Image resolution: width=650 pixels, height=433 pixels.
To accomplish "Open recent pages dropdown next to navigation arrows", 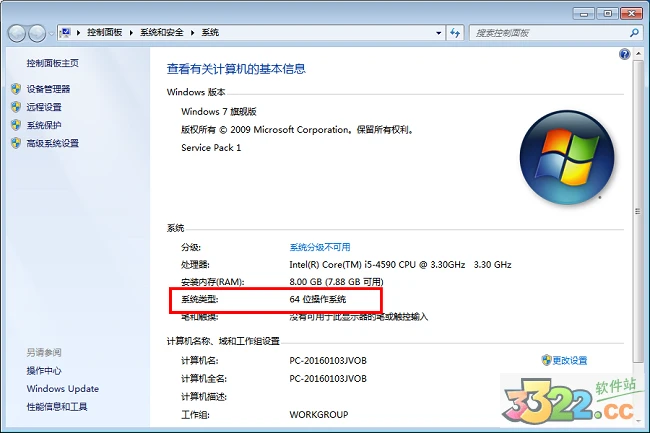I will point(51,34).
